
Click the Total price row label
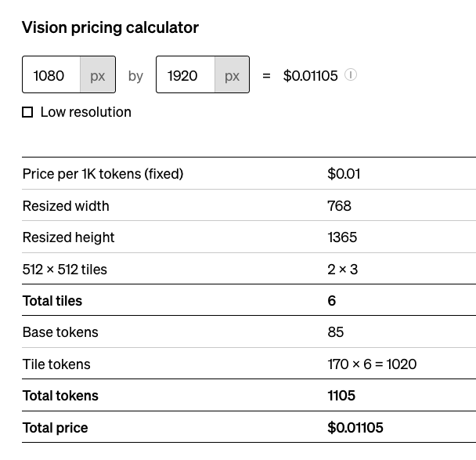tap(56, 428)
